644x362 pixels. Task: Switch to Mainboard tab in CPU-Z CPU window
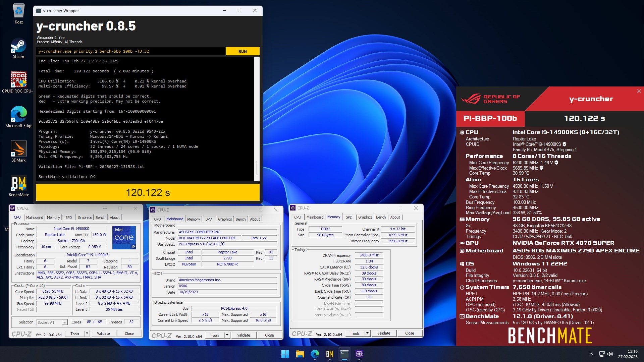click(x=35, y=218)
